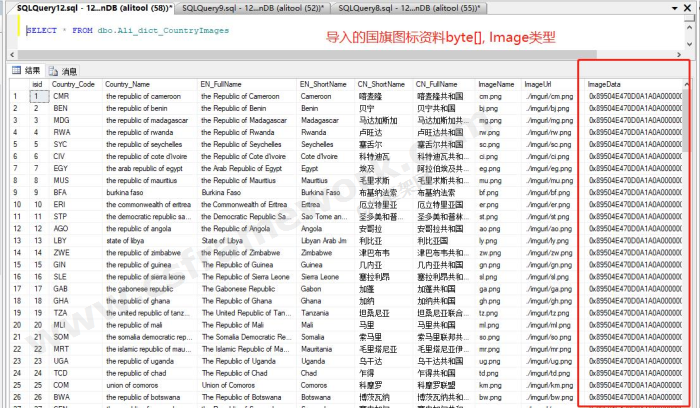Select the CMR country code cell
Screen dimensions: 700x408
tap(62, 96)
